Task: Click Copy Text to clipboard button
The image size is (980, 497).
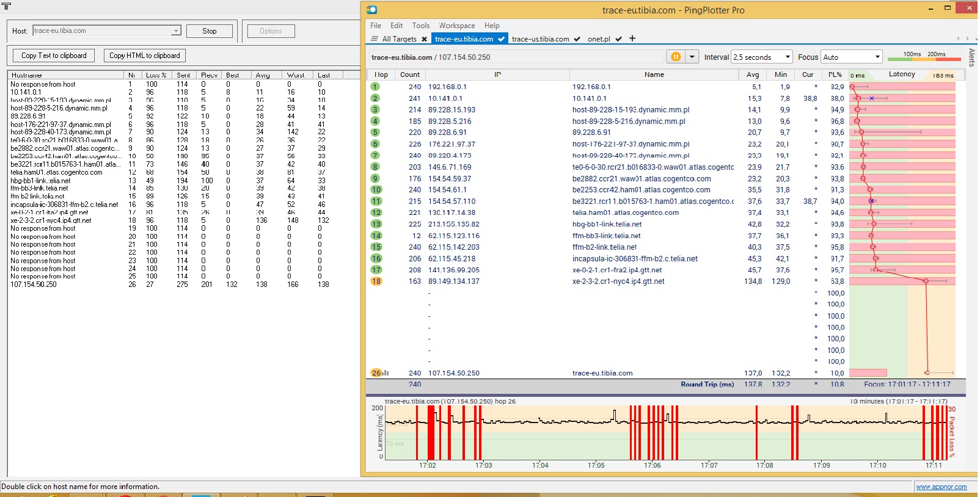Action: (x=54, y=56)
